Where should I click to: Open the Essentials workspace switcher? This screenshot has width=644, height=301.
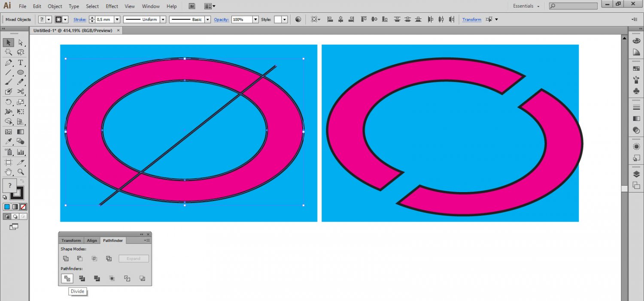526,6
